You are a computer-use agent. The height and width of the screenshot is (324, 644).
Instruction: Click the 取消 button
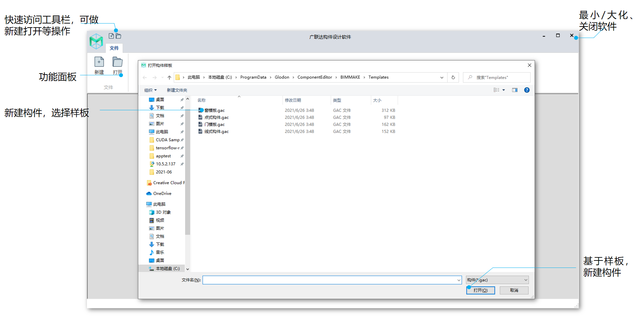514,290
